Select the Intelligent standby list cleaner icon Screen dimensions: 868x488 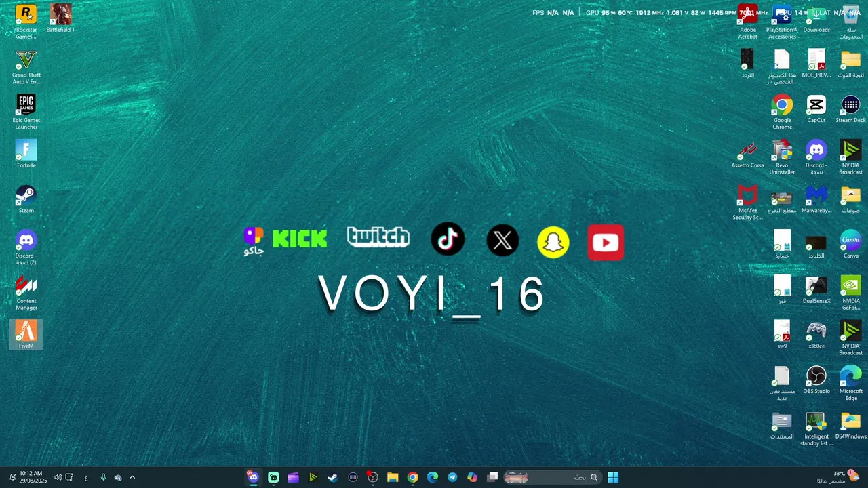click(x=816, y=428)
